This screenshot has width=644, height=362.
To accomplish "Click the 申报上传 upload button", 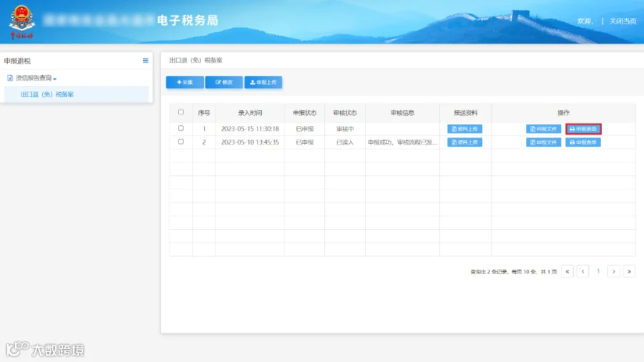I will pyautogui.click(x=263, y=82).
